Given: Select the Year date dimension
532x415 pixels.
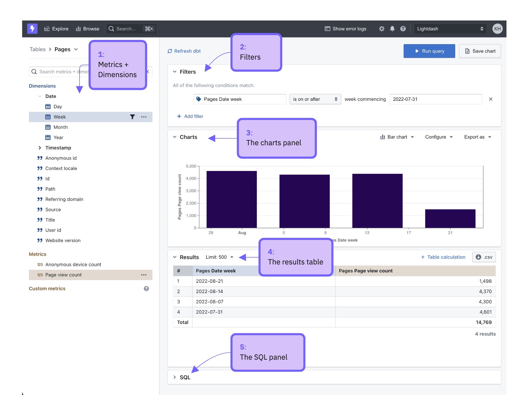Looking at the screenshot, I should 91,138.
